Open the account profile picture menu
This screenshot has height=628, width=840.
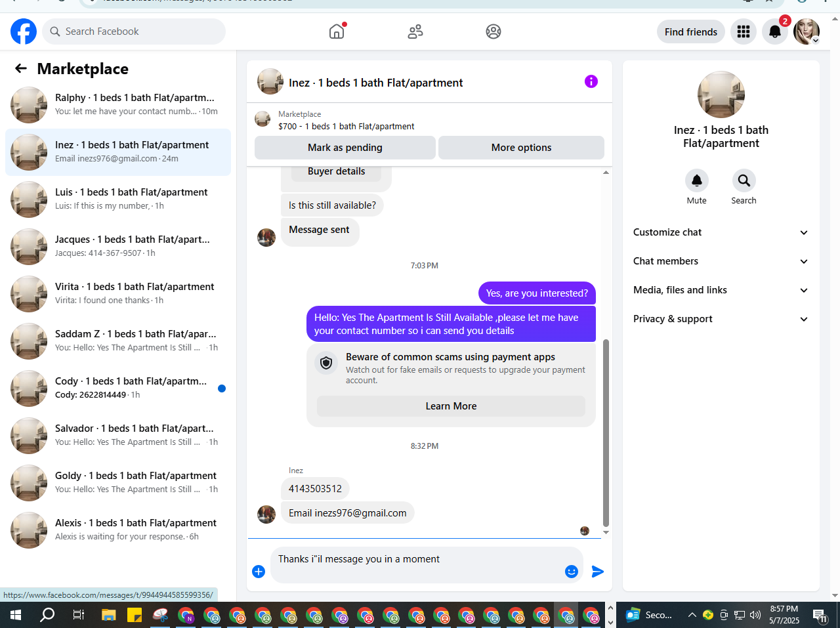pyautogui.click(x=807, y=31)
